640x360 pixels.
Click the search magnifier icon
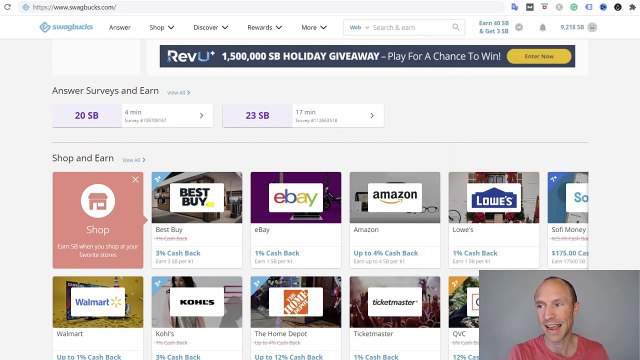(x=456, y=27)
